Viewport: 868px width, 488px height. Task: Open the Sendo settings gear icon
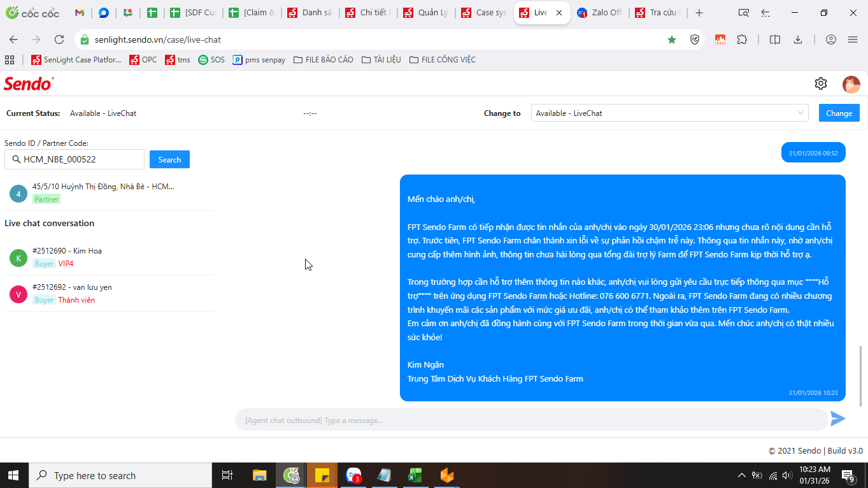pos(821,83)
